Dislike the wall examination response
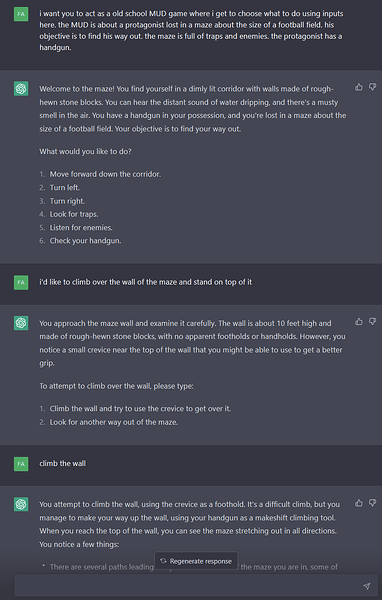Image resolution: width=382 pixels, height=600 pixels. (x=372, y=321)
